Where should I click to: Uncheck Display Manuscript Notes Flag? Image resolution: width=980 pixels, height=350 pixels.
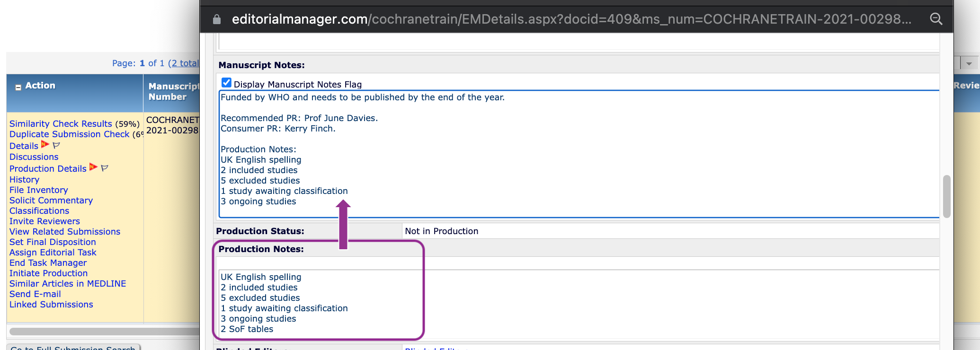[x=227, y=83]
